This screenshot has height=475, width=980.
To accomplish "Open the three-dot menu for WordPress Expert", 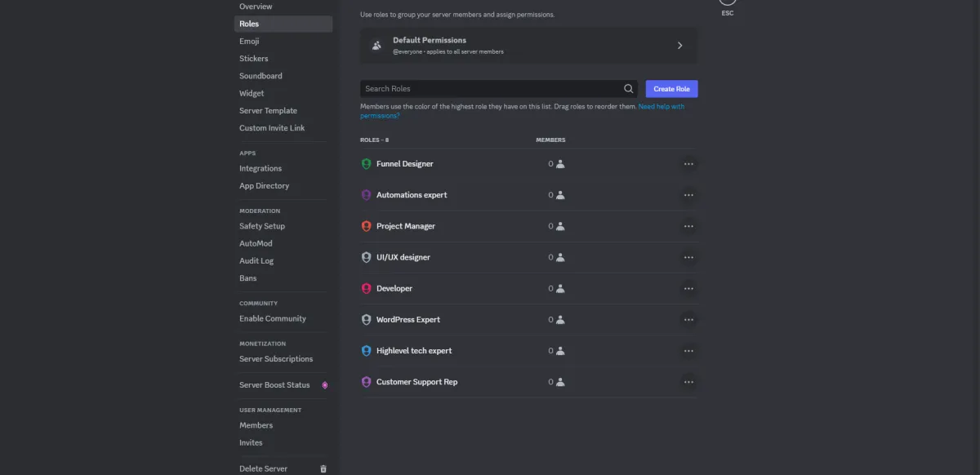I will tap(688, 320).
